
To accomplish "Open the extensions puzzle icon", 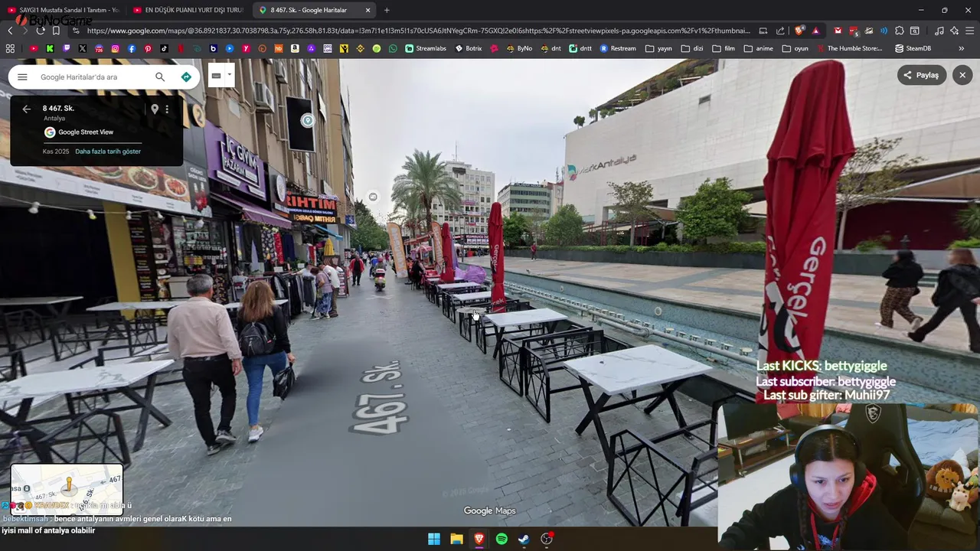I will click(900, 31).
